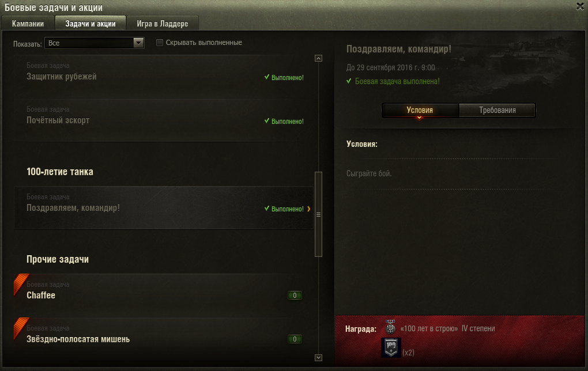Click the orange ribbon on Chaffee task

click(21, 283)
